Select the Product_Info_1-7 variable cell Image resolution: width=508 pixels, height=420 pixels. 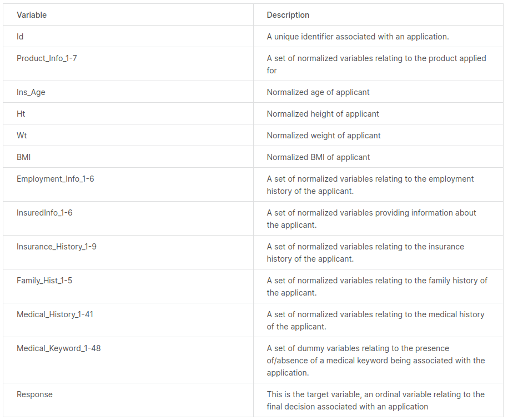pos(128,64)
